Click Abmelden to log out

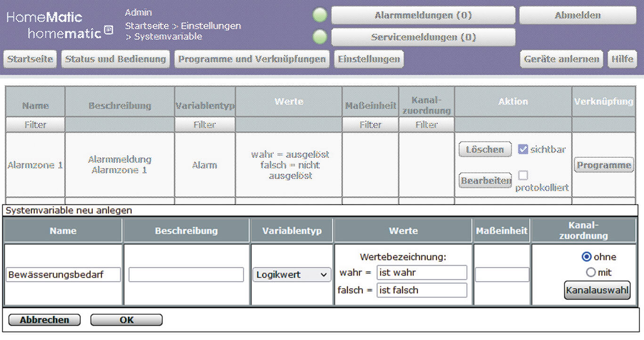[x=577, y=15]
